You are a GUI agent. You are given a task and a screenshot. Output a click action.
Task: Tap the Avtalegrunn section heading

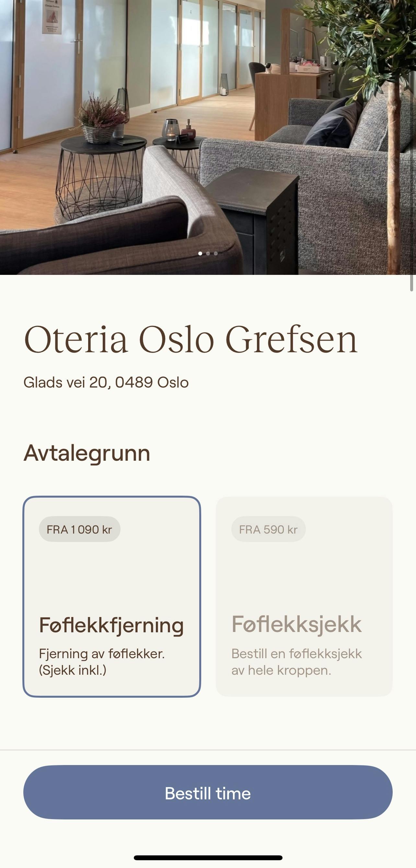click(87, 453)
